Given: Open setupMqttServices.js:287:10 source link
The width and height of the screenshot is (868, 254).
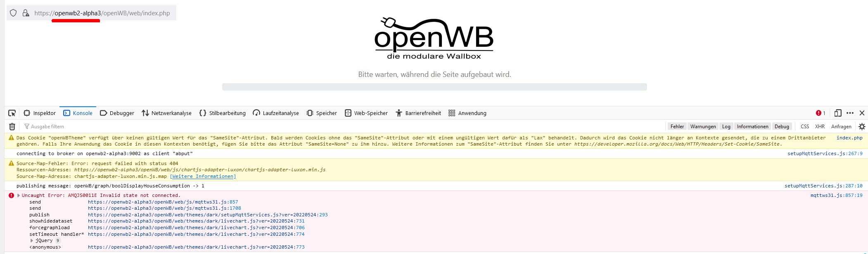Looking at the screenshot, I should (823, 186).
